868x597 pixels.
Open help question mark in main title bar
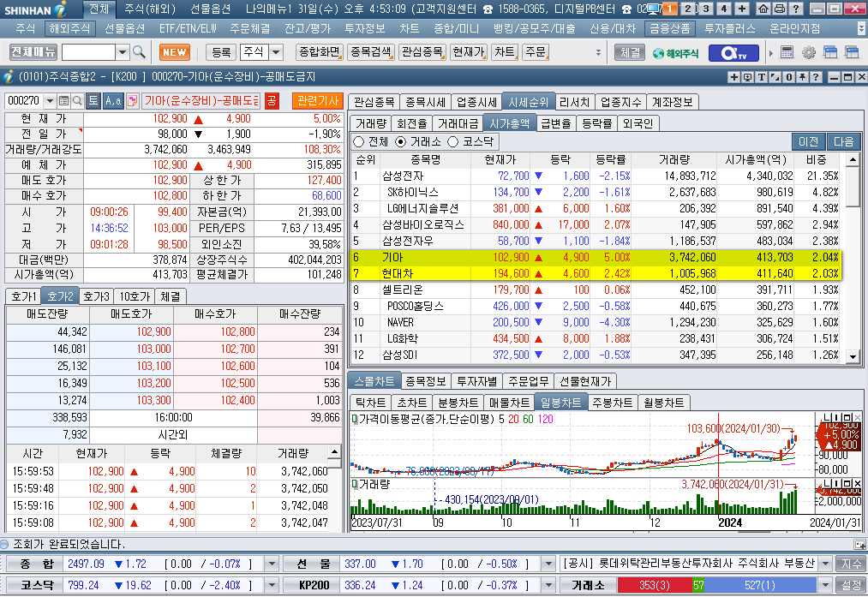click(x=795, y=9)
